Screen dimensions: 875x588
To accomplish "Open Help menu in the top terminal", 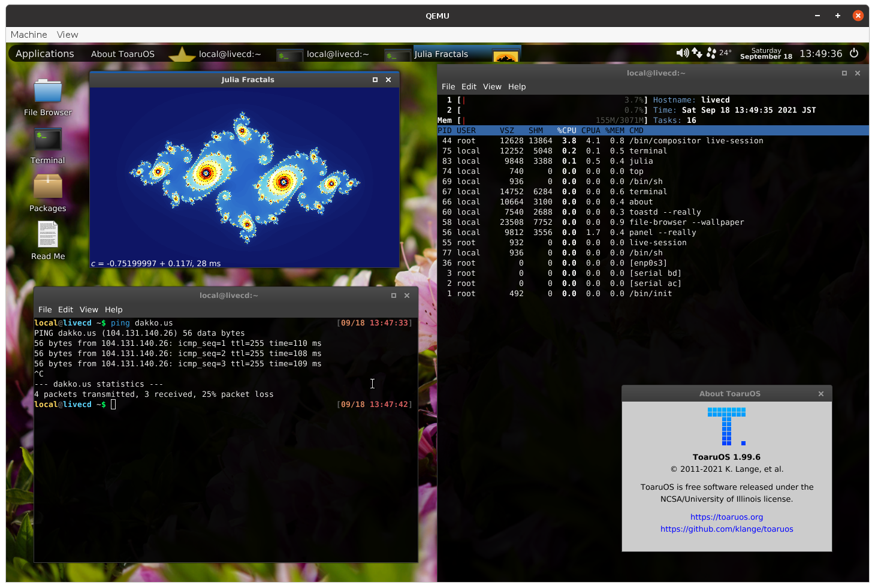I will click(x=517, y=87).
